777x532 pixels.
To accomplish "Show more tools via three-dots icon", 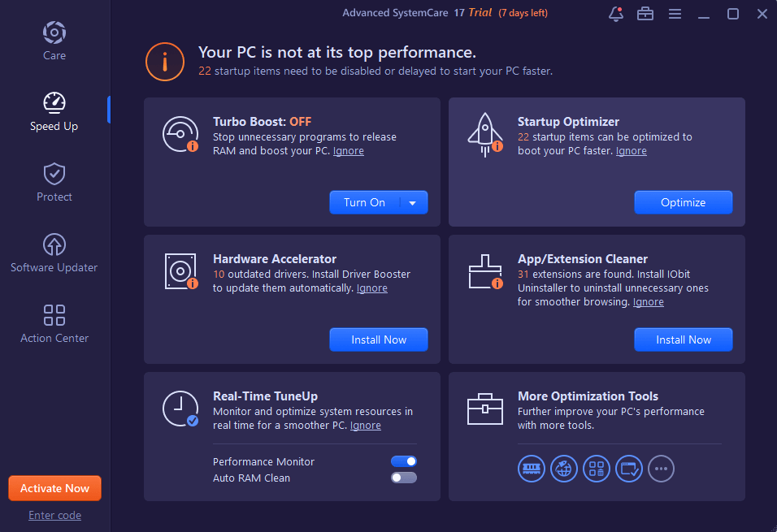I will [661, 469].
